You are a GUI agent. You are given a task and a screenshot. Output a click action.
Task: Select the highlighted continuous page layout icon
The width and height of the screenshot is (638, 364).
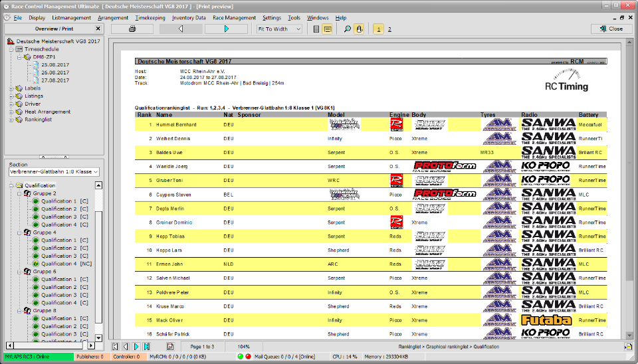[x=327, y=29]
